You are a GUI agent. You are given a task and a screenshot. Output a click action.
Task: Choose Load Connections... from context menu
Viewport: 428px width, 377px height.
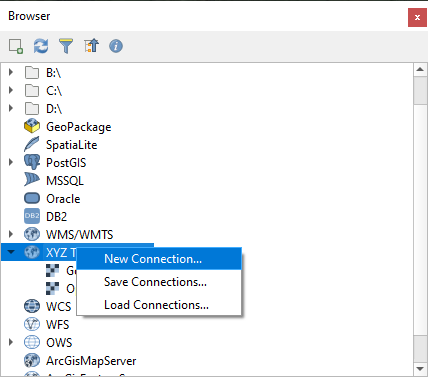pos(159,305)
